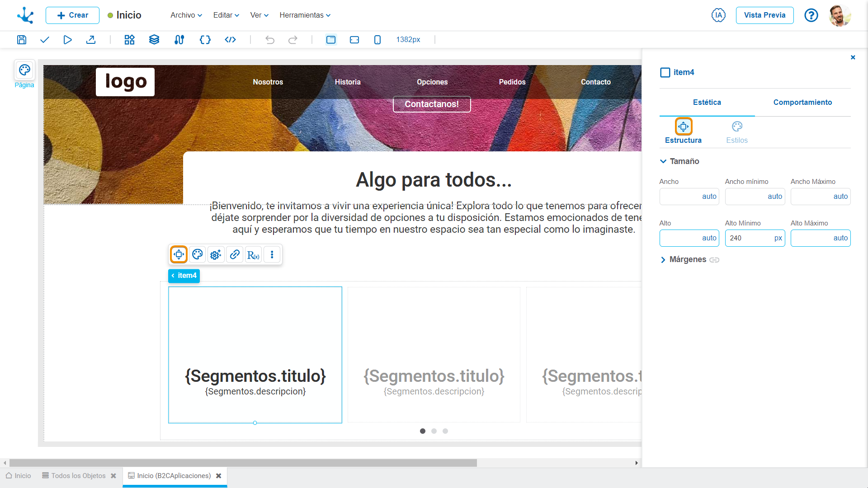The image size is (868, 488).
Task: Click Vista Previa button
Action: [x=765, y=15]
